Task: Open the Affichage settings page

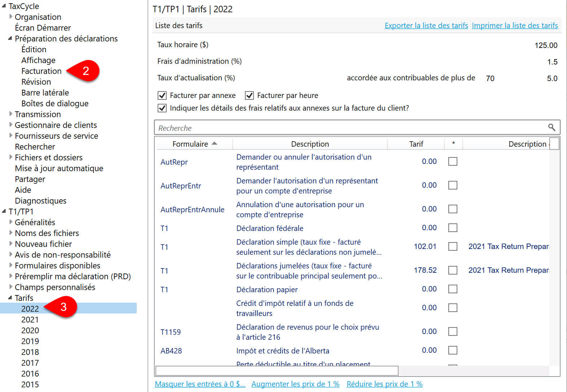Action: 38,60
